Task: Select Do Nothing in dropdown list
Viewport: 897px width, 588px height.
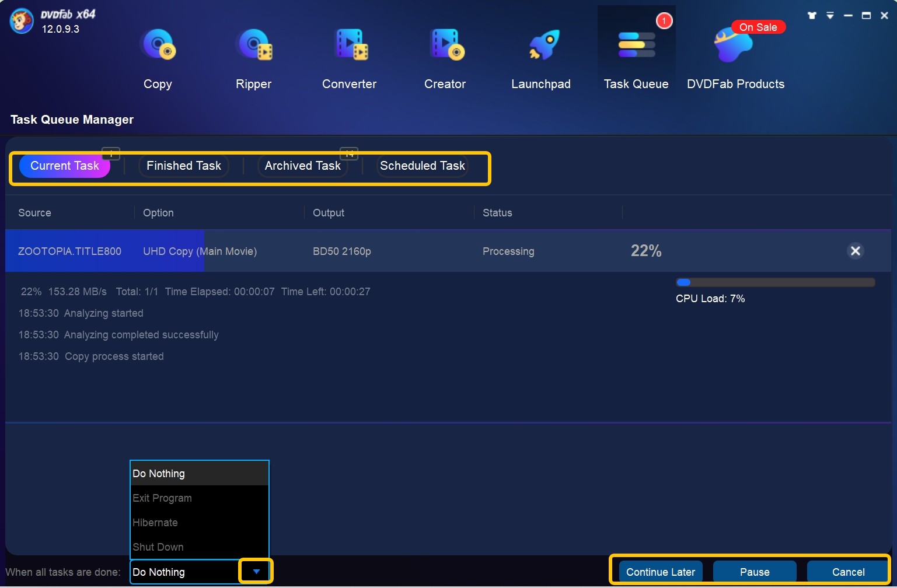Action: pos(199,473)
